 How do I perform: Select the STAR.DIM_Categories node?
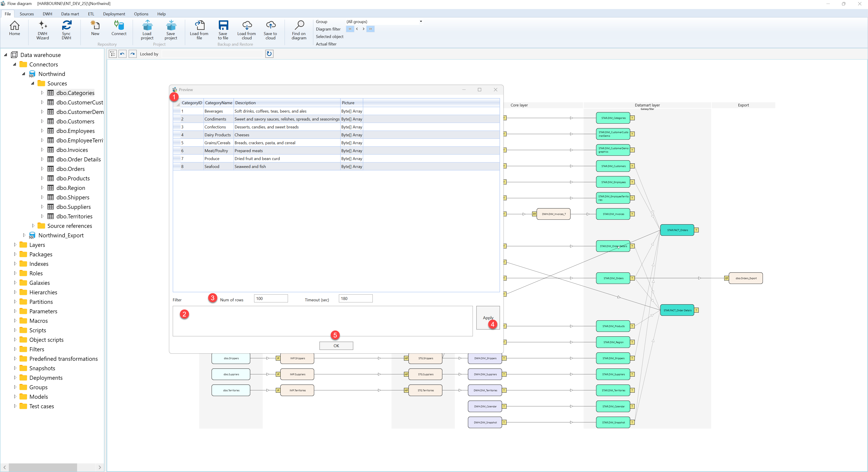[613, 118]
